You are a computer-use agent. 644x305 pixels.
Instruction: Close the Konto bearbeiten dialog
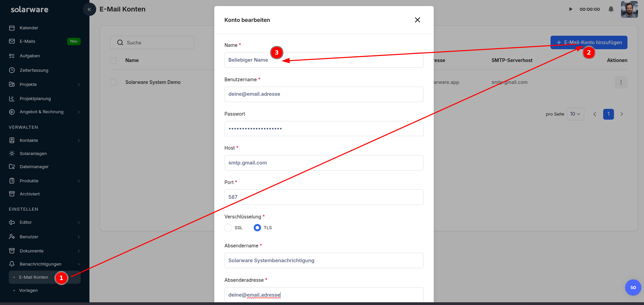418,20
